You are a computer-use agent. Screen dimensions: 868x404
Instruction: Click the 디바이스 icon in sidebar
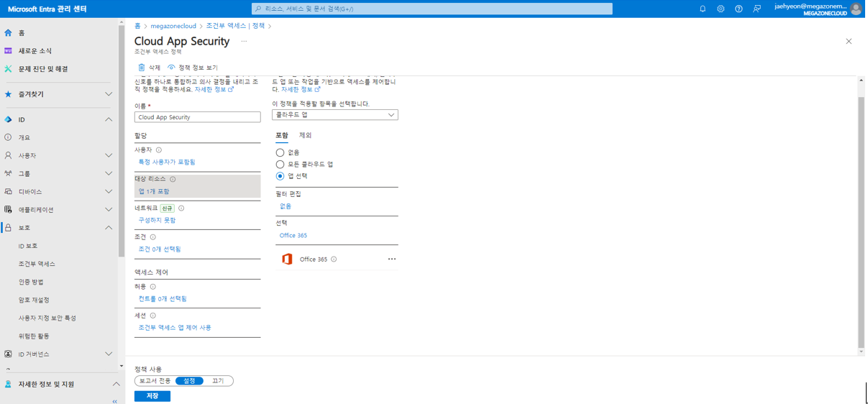8,192
